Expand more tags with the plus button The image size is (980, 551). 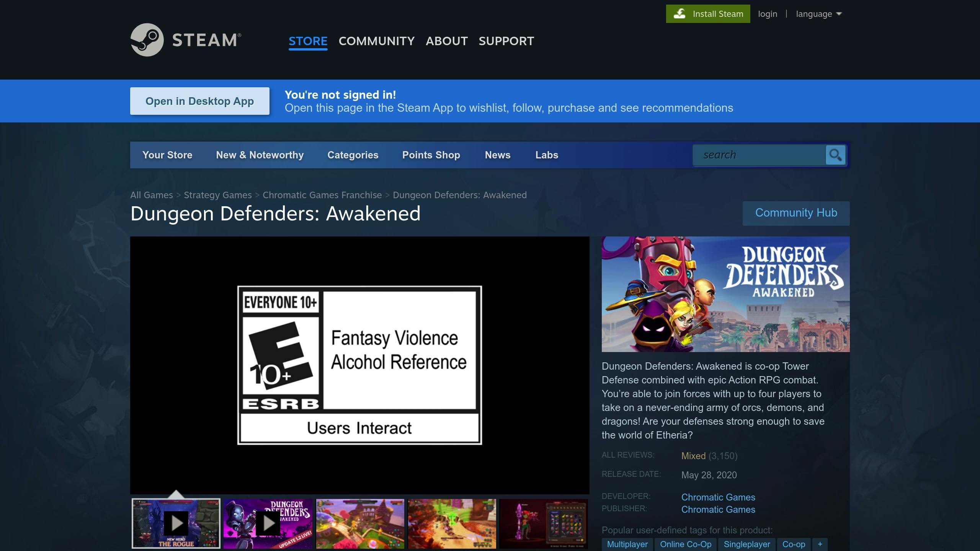(820, 544)
